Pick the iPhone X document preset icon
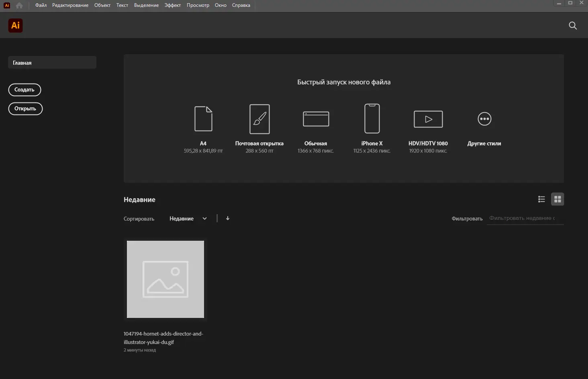Image resolution: width=588 pixels, height=379 pixels. click(x=372, y=119)
